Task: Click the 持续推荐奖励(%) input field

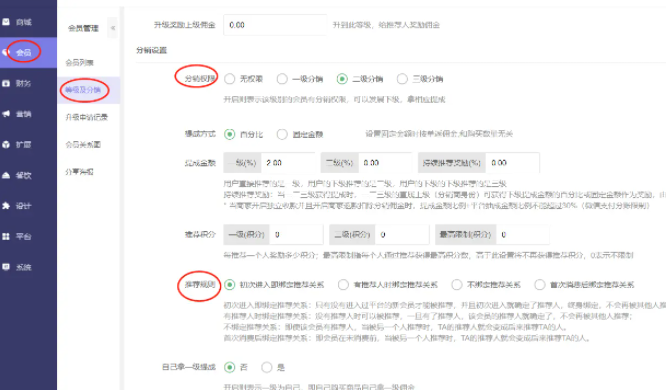Action: 513,163
